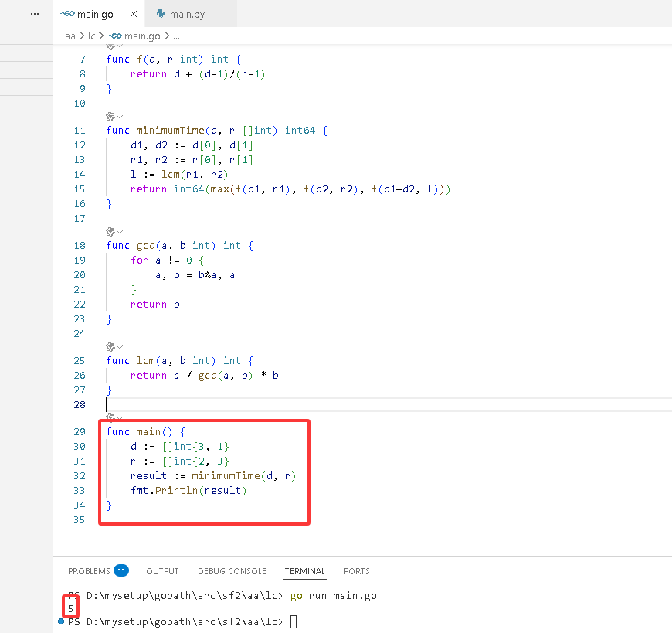Click the 'lc' breadcrumb folder

click(x=92, y=36)
